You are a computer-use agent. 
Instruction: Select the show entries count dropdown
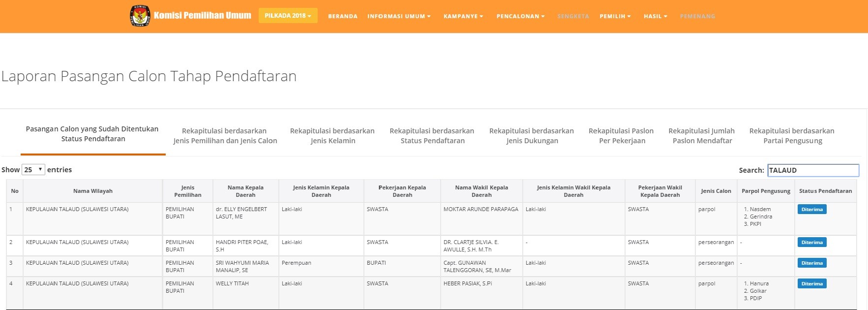click(x=33, y=170)
